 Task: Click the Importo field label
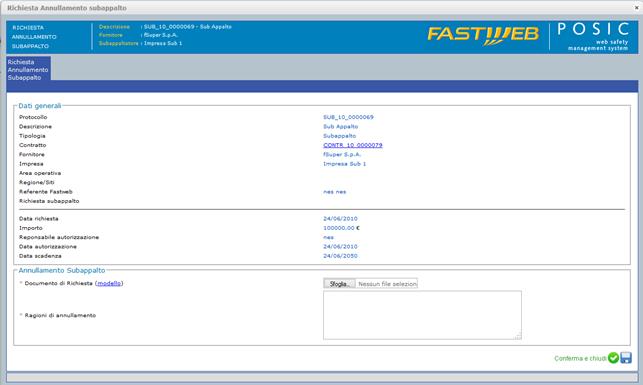[31, 228]
